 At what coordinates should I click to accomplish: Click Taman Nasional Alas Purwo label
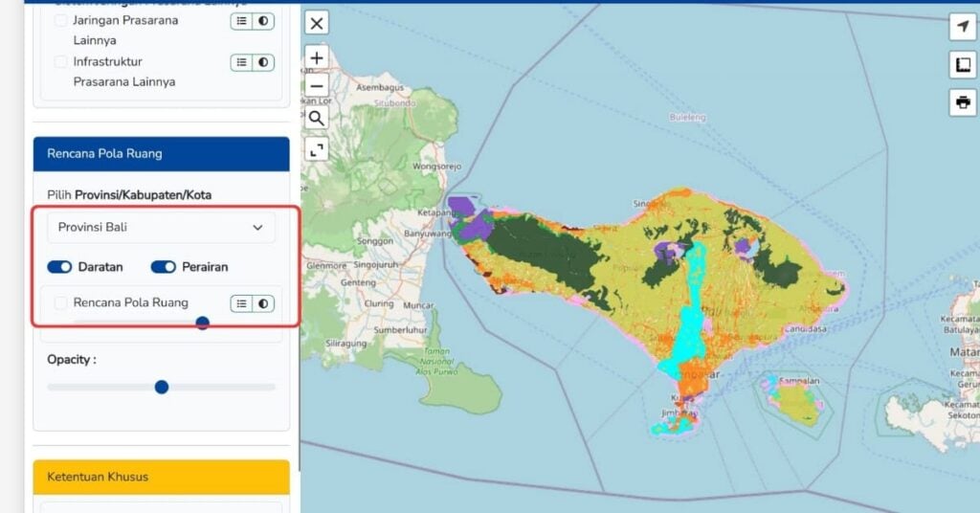[436, 361]
